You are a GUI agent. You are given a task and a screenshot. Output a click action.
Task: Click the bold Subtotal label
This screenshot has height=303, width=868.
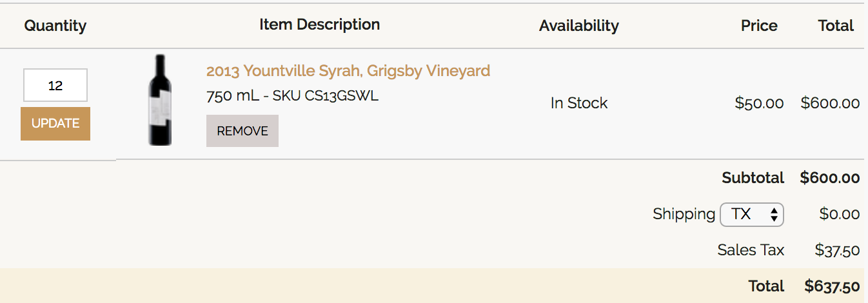753,178
